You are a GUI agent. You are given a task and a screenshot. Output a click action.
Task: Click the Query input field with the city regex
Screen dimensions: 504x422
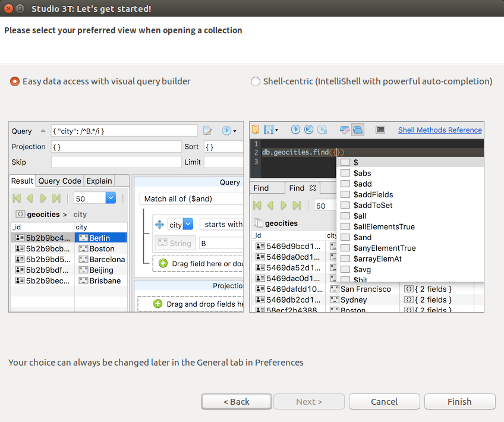[124, 131]
